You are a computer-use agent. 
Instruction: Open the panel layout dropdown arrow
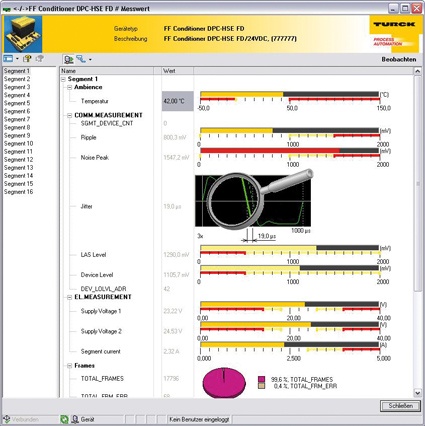(17, 59)
